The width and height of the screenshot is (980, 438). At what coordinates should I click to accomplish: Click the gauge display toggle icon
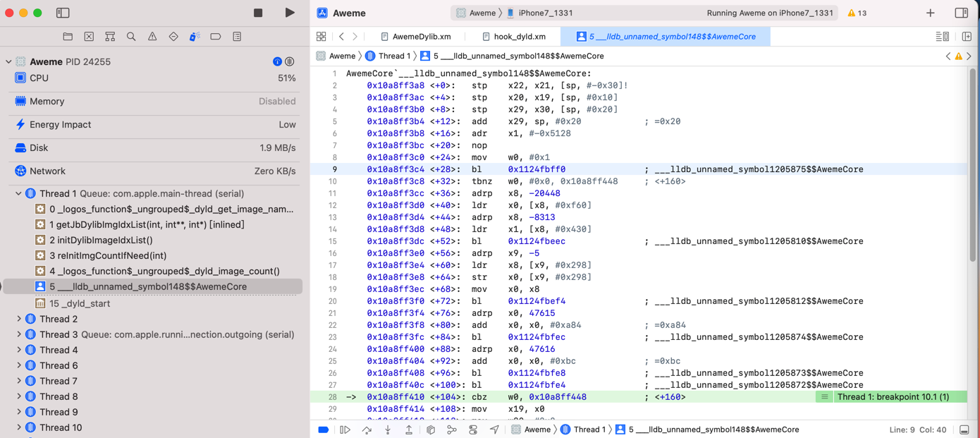click(290, 62)
